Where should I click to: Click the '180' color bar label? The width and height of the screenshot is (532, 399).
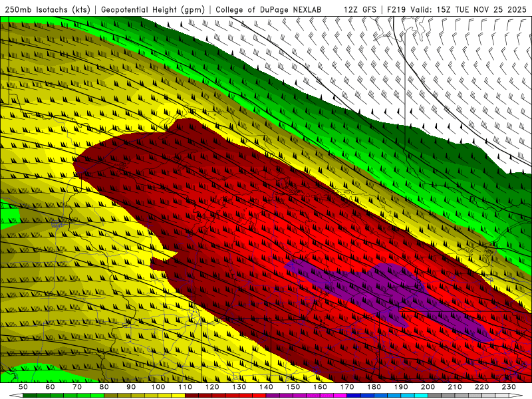coord(374,387)
